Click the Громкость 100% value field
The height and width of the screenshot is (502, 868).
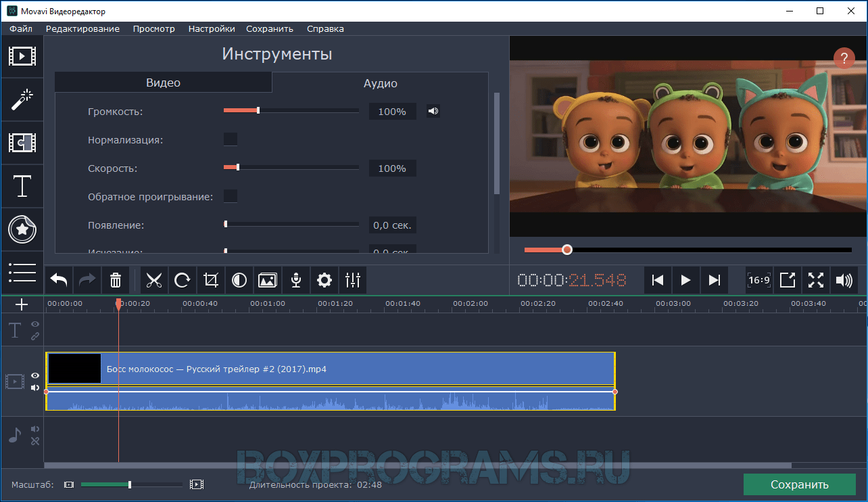coord(392,112)
